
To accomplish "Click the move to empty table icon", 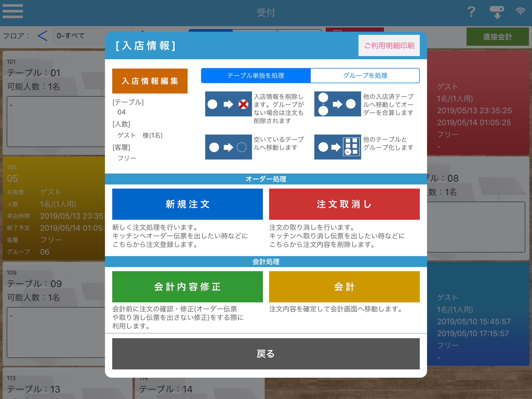I will [x=228, y=147].
